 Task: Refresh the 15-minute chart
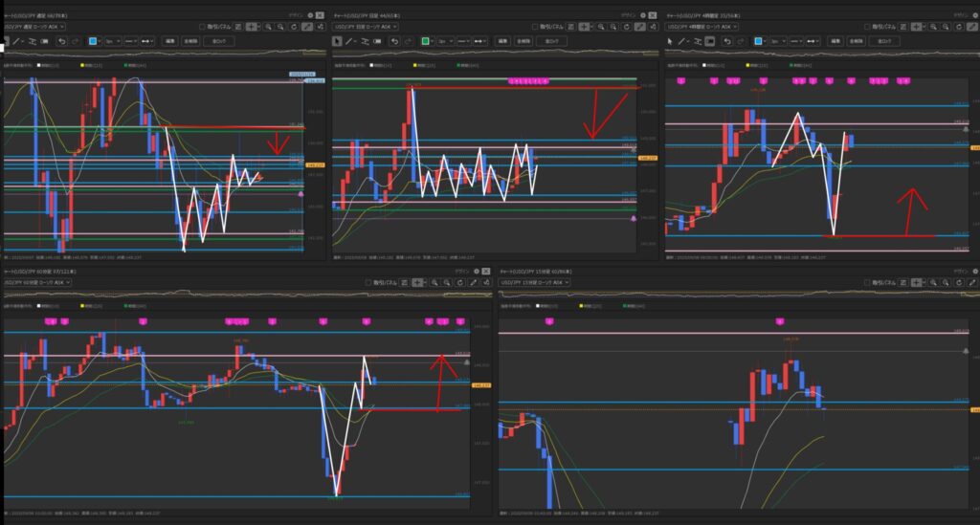[959, 283]
